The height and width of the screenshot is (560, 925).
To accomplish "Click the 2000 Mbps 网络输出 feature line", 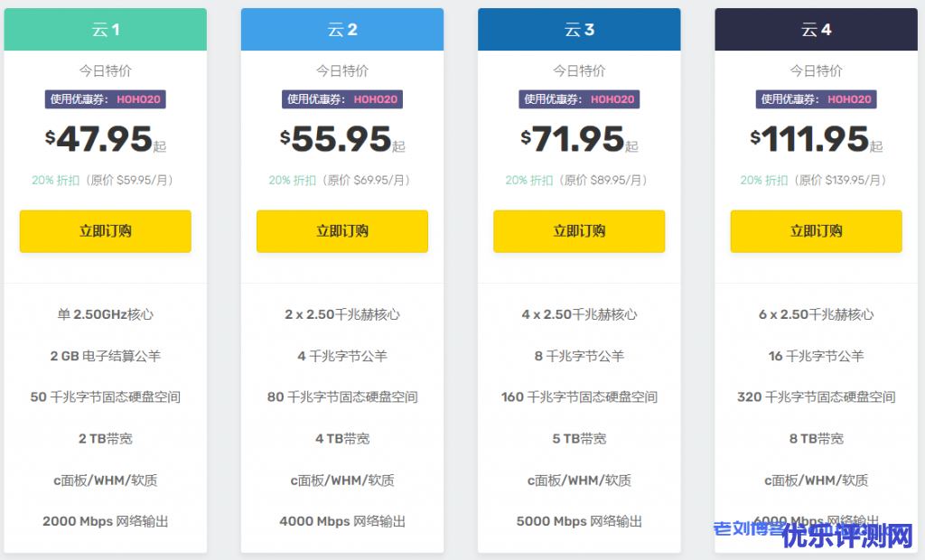I will point(105,521).
